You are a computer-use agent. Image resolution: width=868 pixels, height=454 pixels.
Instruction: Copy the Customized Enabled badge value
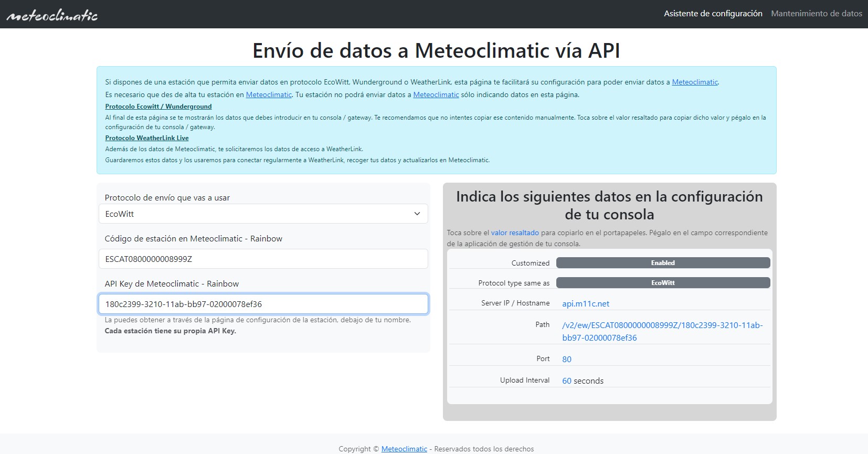(x=663, y=263)
